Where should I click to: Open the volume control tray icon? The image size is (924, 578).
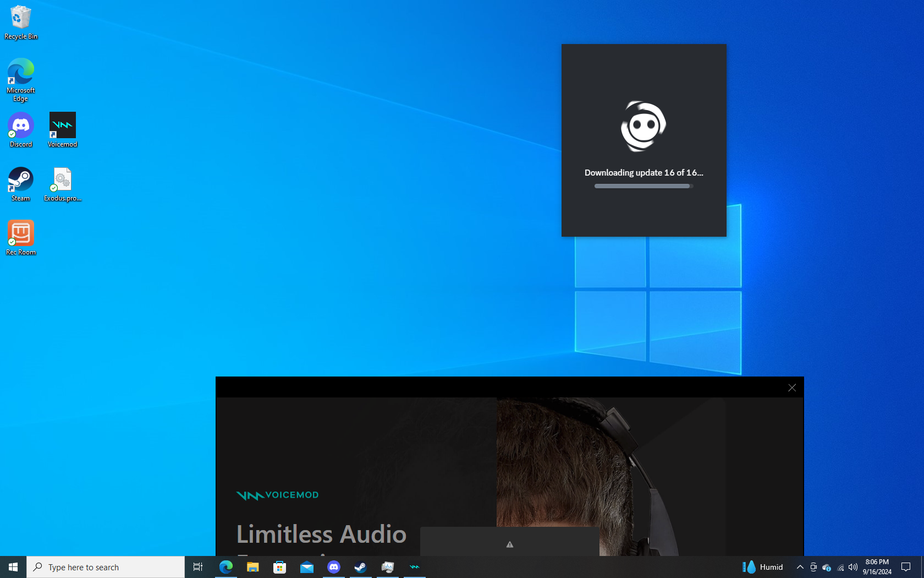(853, 567)
